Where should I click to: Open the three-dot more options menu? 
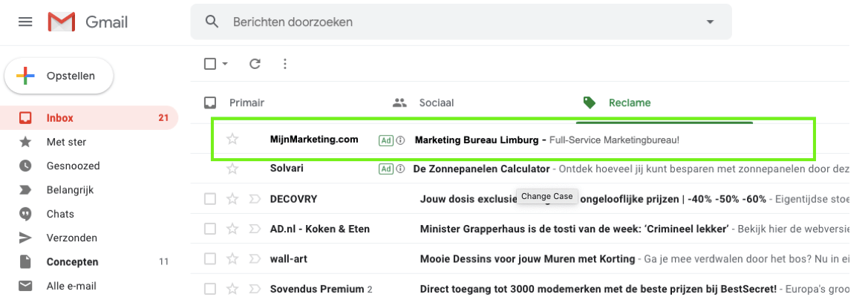pyautogui.click(x=284, y=64)
